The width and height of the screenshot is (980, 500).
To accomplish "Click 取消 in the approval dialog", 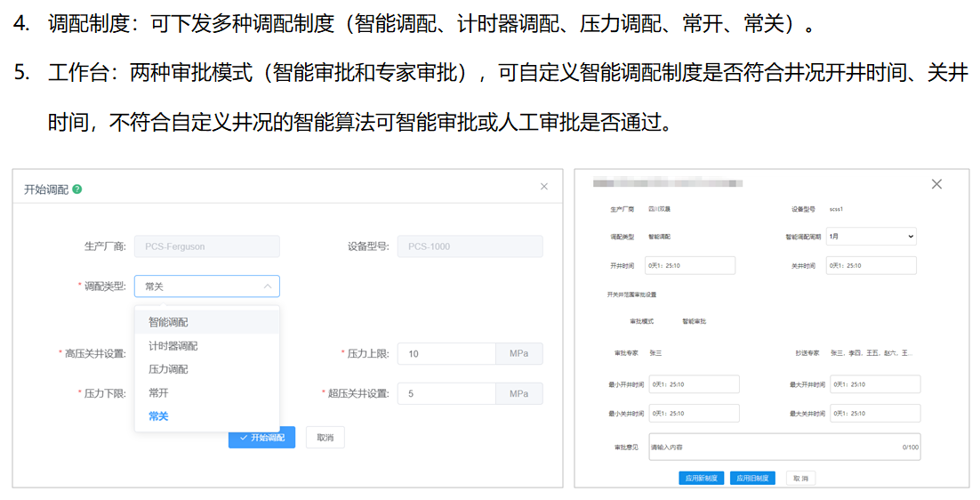I will [x=801, y=478].
